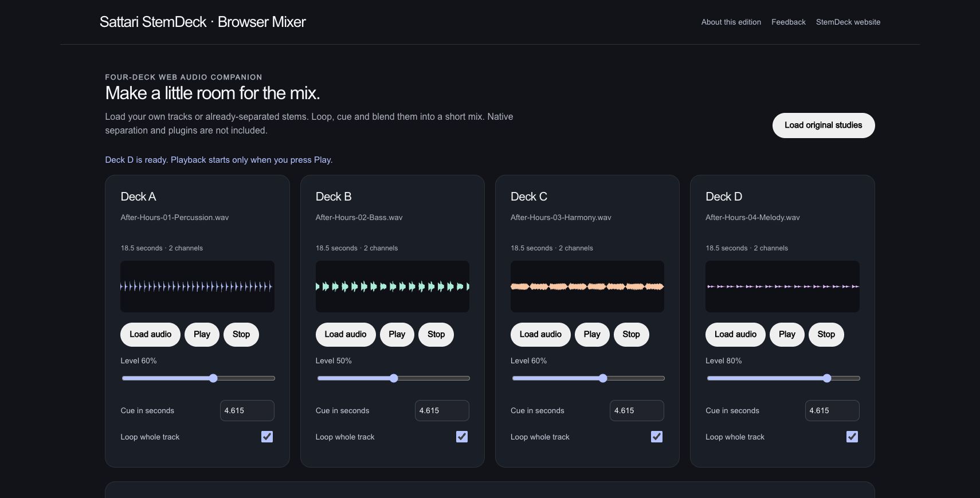Focus Deck B Cue in seconds field
980x498 pixels.
pos(442,410)
